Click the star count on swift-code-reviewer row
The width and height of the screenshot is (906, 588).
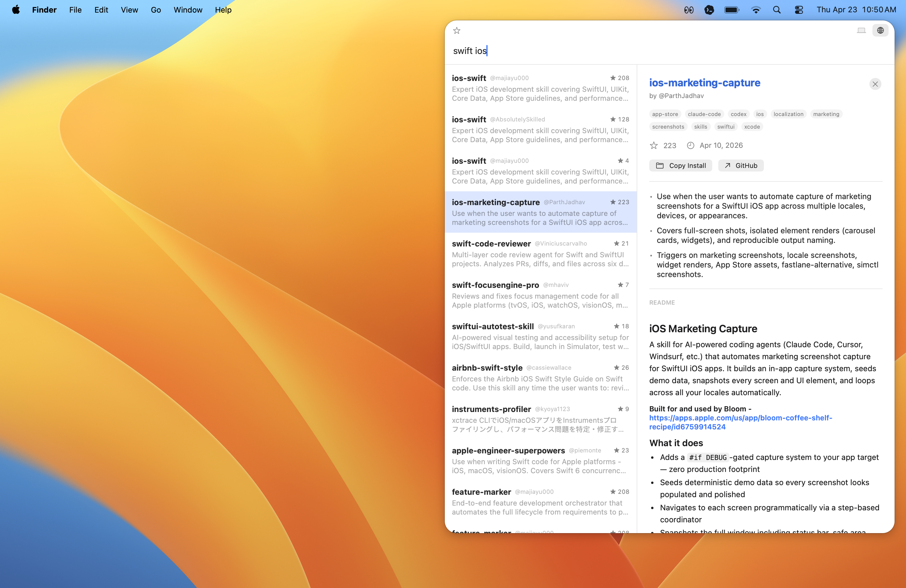(x=621, y=243)
